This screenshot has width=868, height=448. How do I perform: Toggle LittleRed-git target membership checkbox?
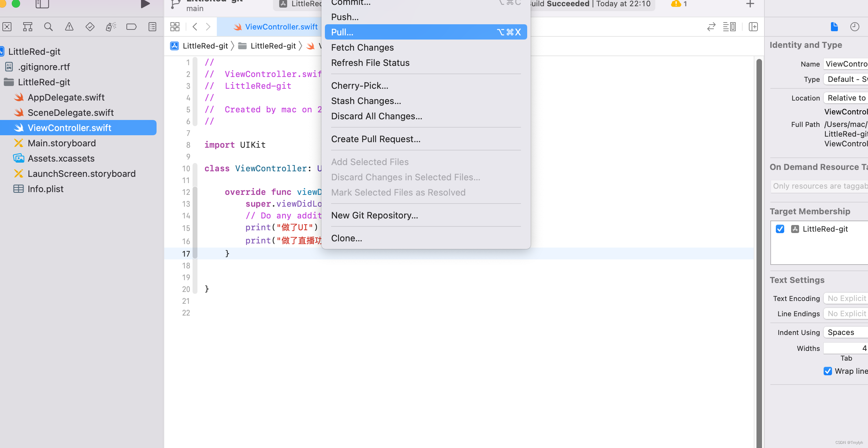pos(780,229)
